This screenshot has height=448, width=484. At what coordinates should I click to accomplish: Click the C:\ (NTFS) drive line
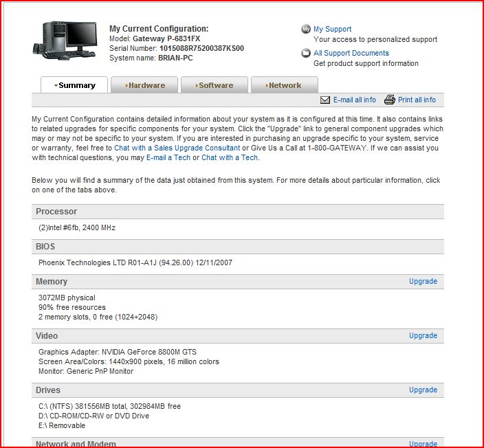pyautogui.click(x=109, y=406)
